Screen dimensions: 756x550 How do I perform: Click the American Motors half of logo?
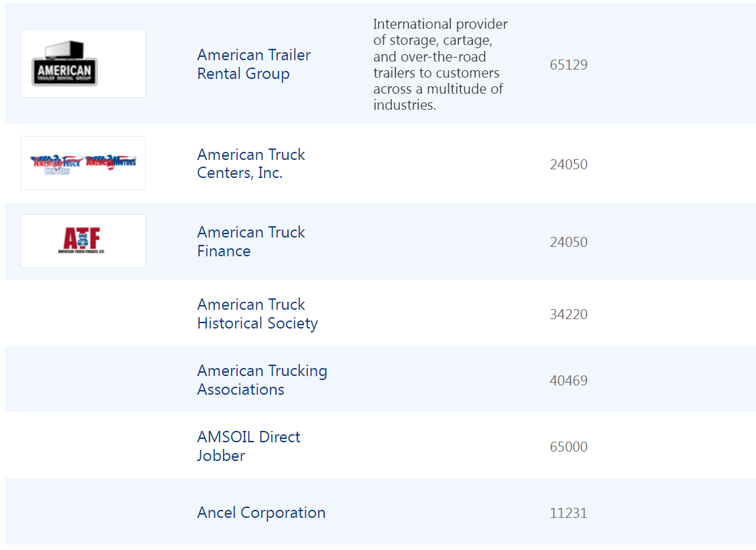pos(110,161)
